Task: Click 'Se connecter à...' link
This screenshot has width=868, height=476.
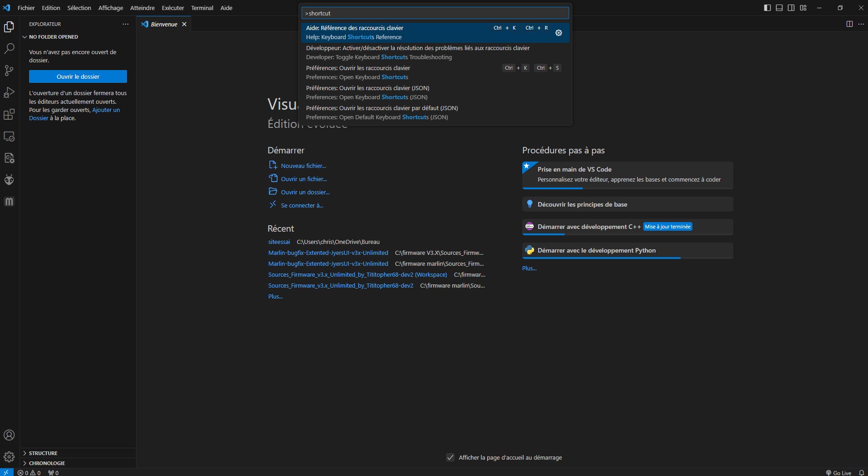Action: 302,205
